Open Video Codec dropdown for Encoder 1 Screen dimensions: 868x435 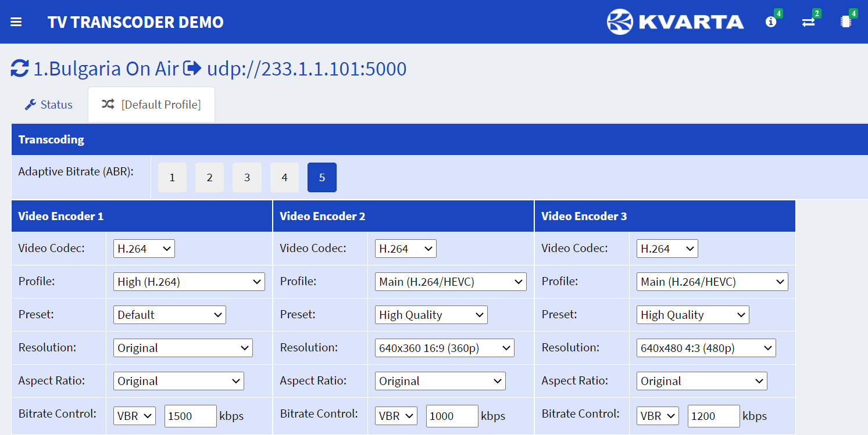[144, 249]
